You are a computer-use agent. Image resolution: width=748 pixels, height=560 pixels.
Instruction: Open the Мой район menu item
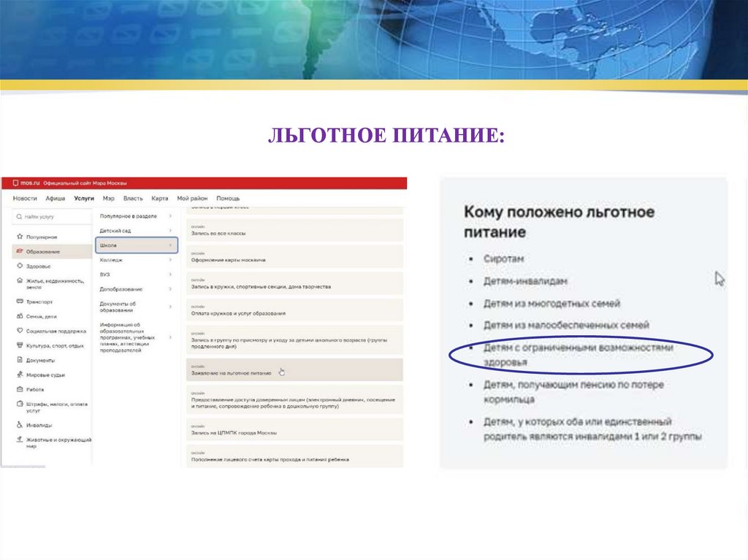pyautogui.click(x=192, y=199)
